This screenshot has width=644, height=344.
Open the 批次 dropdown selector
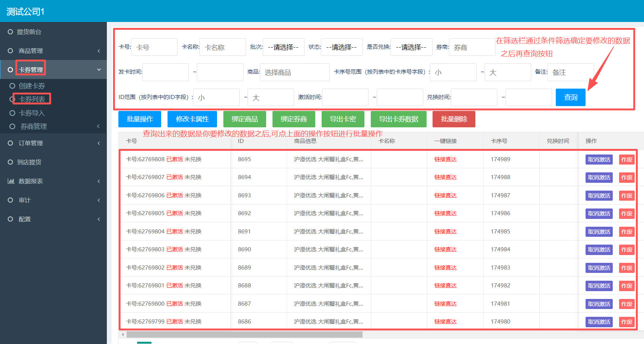click(x=283, y=47)
